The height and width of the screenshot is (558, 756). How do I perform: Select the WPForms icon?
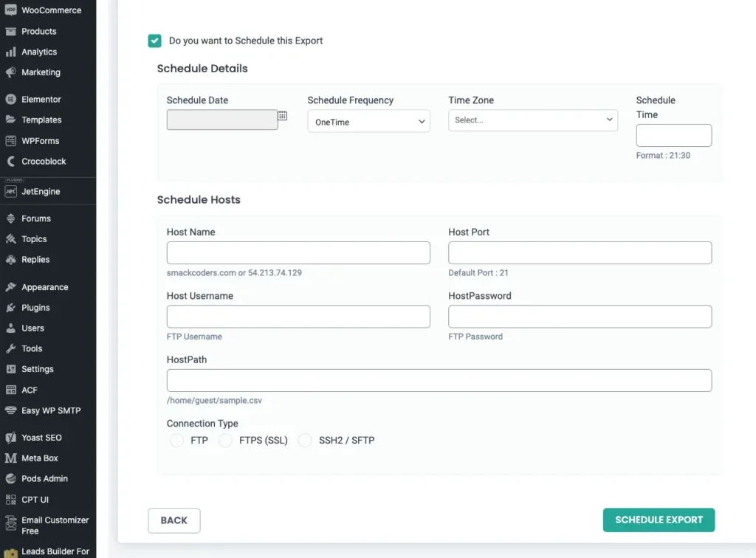(13, 140)
